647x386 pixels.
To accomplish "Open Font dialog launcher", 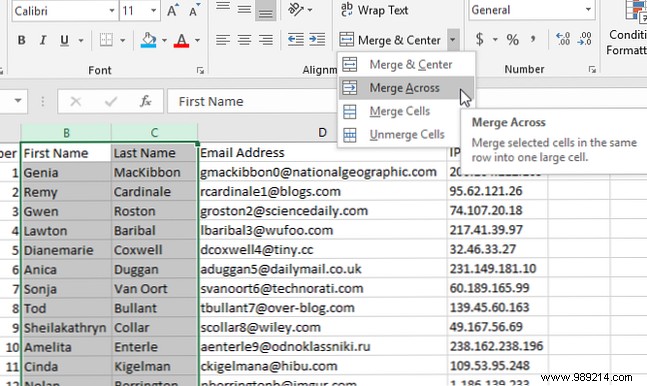I will [200, 71].
